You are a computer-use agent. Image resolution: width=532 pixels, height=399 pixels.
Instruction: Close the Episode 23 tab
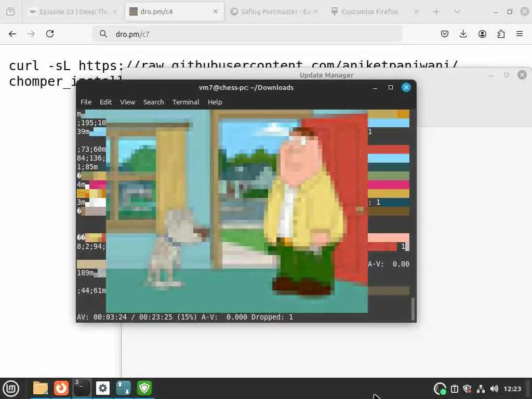(115, 12)
